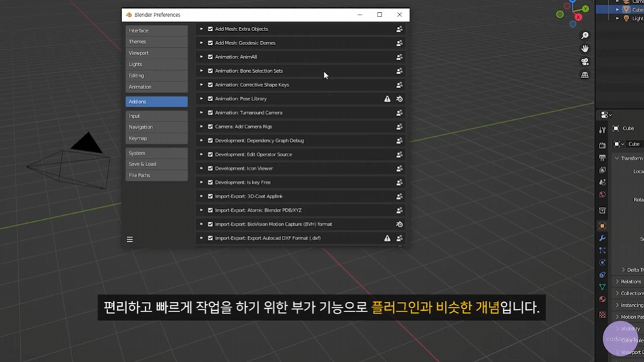Viewport: 644px width, 362px height.
Task: Expand Animation: Pose Library details arrow
Action: click(201, 99)
